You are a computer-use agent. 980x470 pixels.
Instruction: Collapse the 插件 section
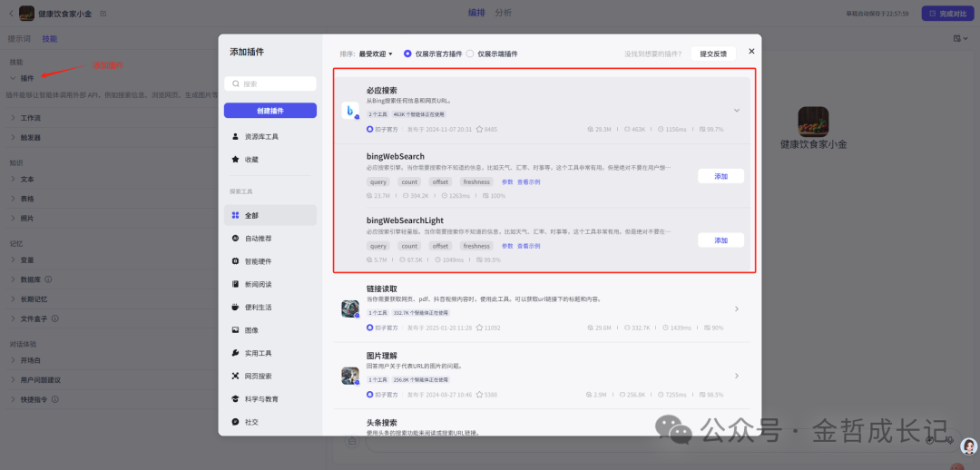pyautogui.click(x=13, y=78)
